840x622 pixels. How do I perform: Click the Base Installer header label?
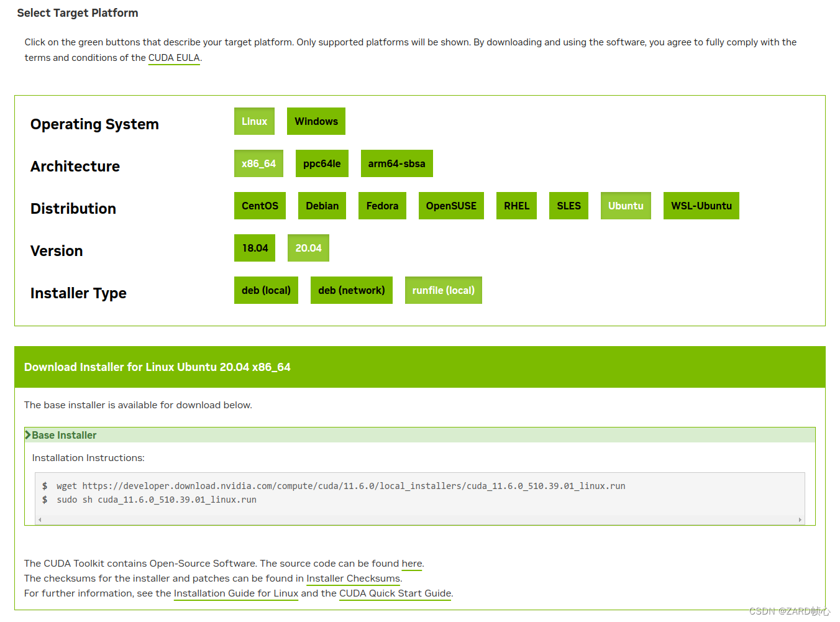64,435
